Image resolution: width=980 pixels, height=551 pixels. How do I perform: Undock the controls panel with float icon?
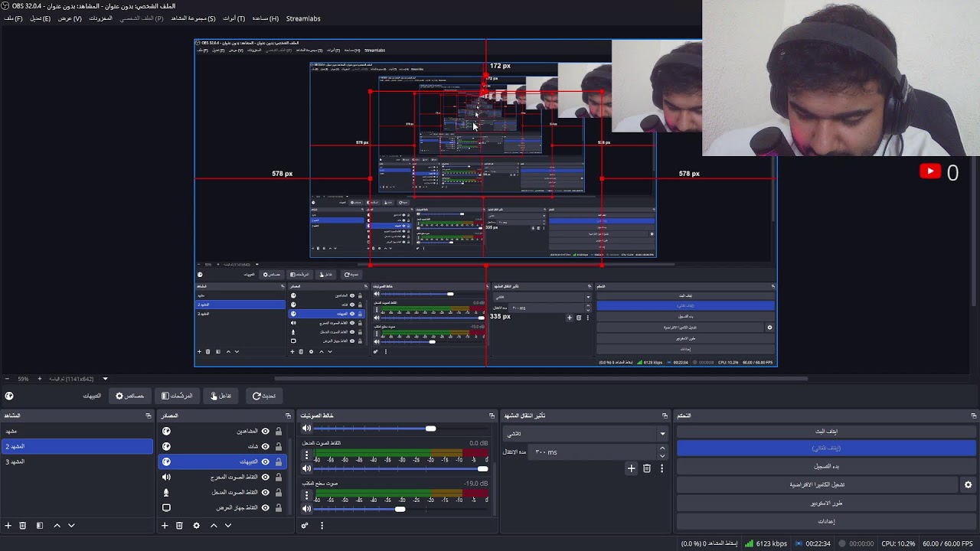(973, 416)
